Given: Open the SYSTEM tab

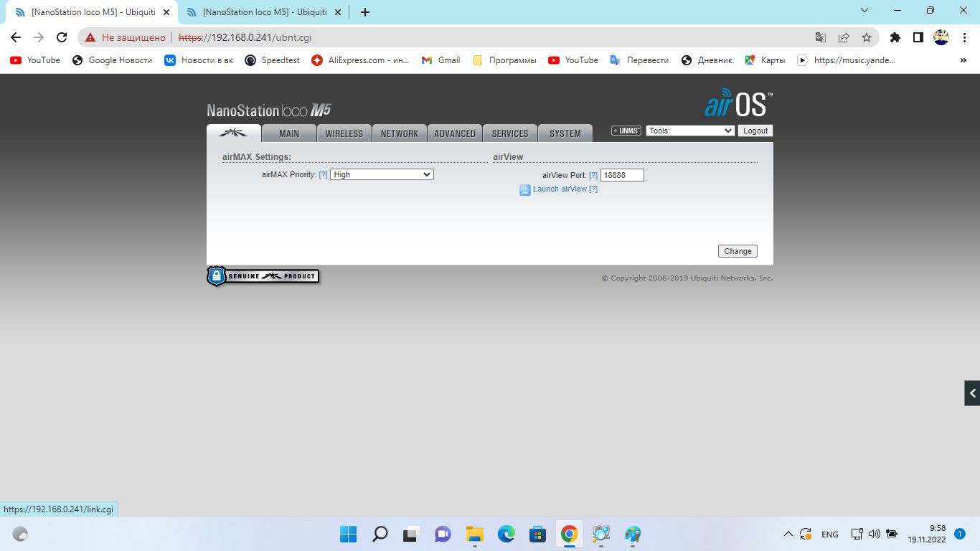Looking at the screenshot, I should coord(565,133).
